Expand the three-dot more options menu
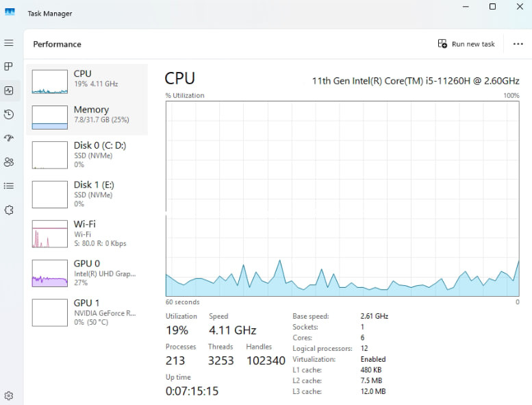This screenshot has width=532, height=405. [518, 44]
